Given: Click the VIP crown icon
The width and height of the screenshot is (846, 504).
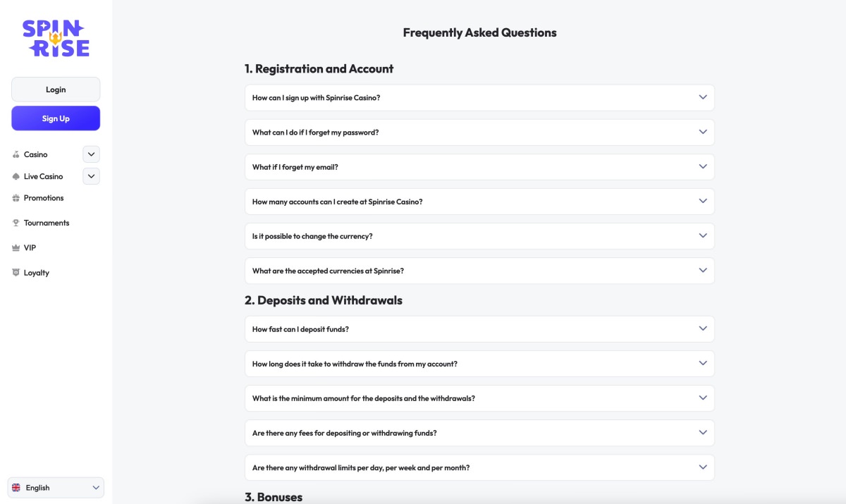Looking at the screenshot, I should [16, 248].
